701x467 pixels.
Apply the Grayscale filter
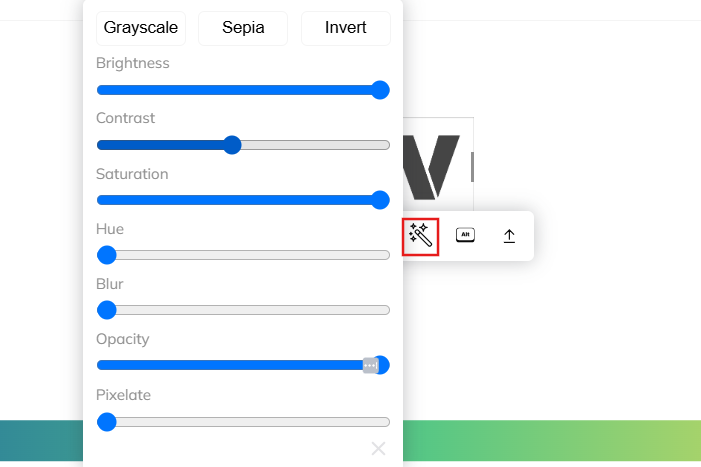pos(140,28)
